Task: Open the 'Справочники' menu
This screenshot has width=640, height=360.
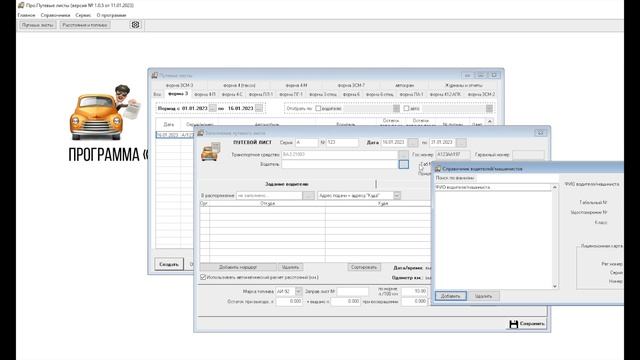Action: click(56, 15)
